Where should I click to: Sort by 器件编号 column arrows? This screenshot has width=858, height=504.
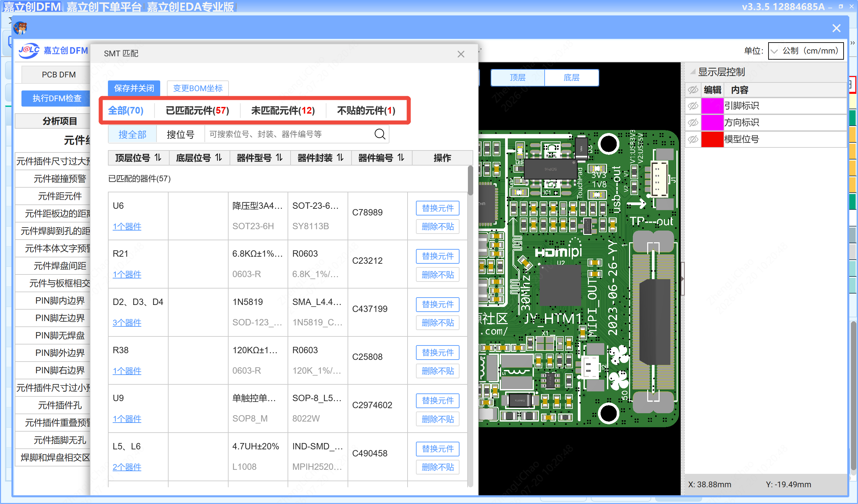point(401,158)
